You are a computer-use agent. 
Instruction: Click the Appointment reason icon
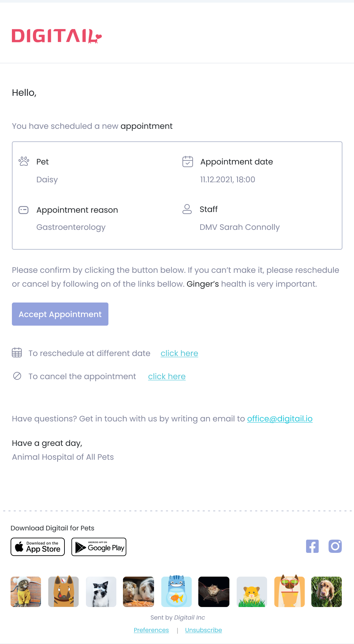coord(23,210)
